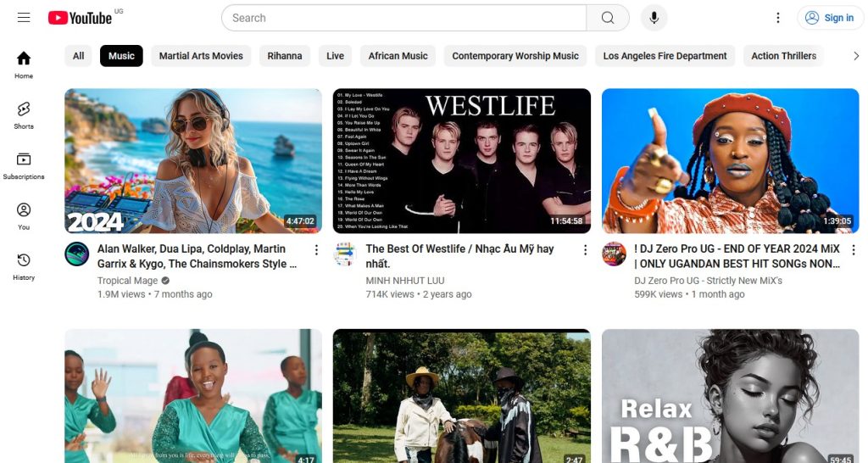This screenshot has width=868, height=463.
Task: Play the DJ Zero Pro UG thumbnail
Action: tap(730, 160)
